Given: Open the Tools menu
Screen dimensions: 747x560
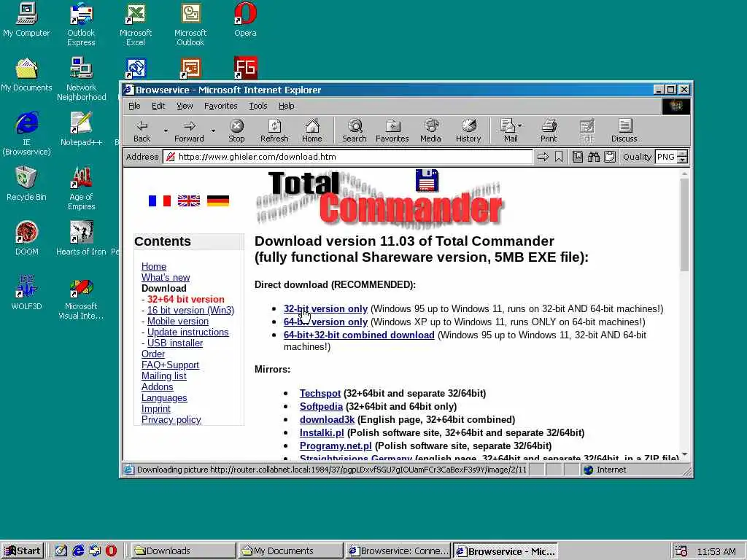Looking at the screenshot, I should point(258,106).
